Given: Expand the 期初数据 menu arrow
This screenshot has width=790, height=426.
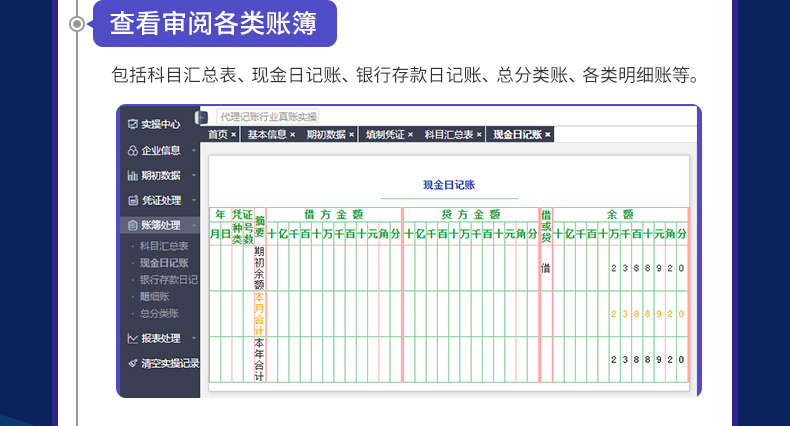Looking at the screenshot, I should click(194, 175).
